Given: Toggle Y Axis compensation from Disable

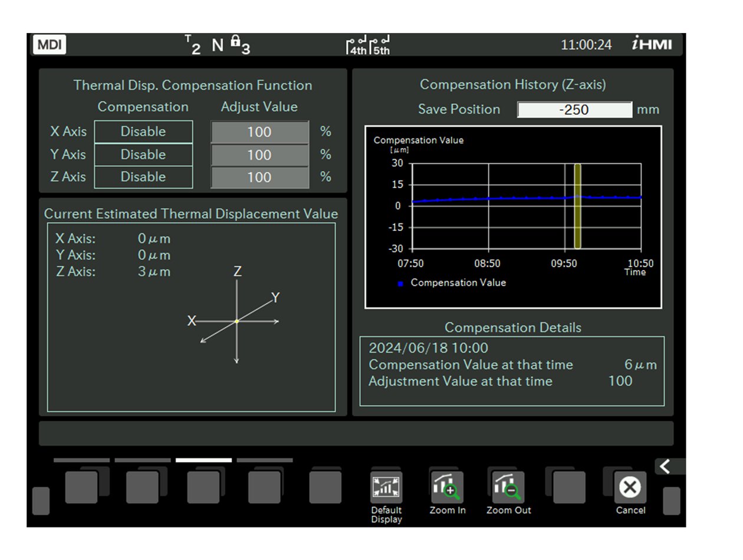Looking at the screenshot, I should tap(143, 154).
